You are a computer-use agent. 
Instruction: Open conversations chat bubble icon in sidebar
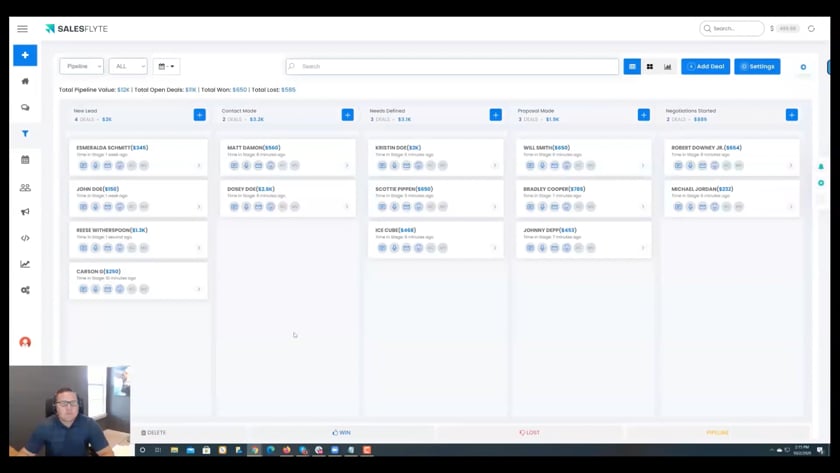pos(25,108)
